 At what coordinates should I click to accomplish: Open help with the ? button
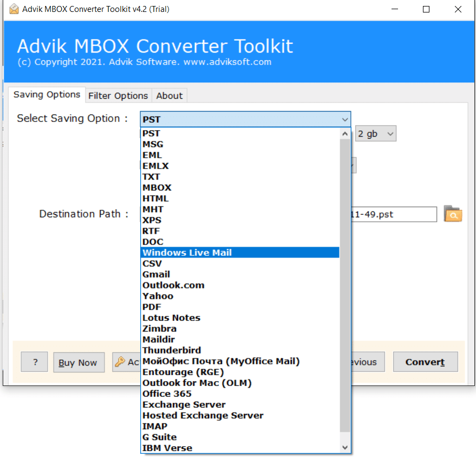(x=34, y=362)
